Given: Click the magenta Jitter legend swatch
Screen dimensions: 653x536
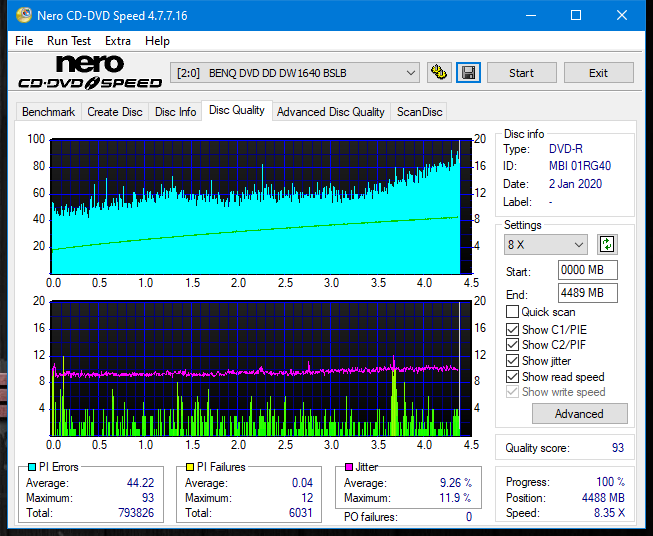Looking at the screenshot, I should click(349, 467).
